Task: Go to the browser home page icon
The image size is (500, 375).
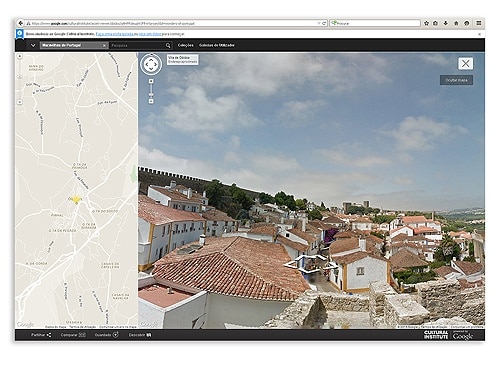Action: tap(456, 23)
